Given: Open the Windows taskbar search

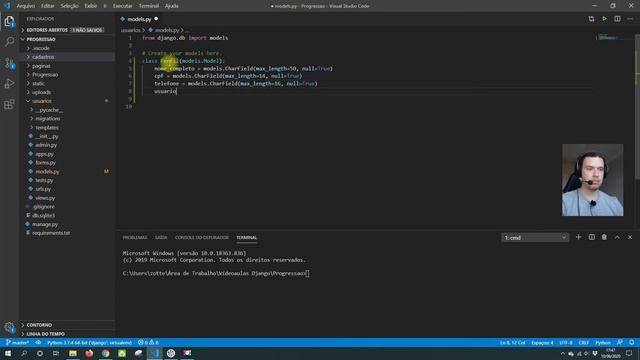Looking at the screenshot, I should pos(24,353).
